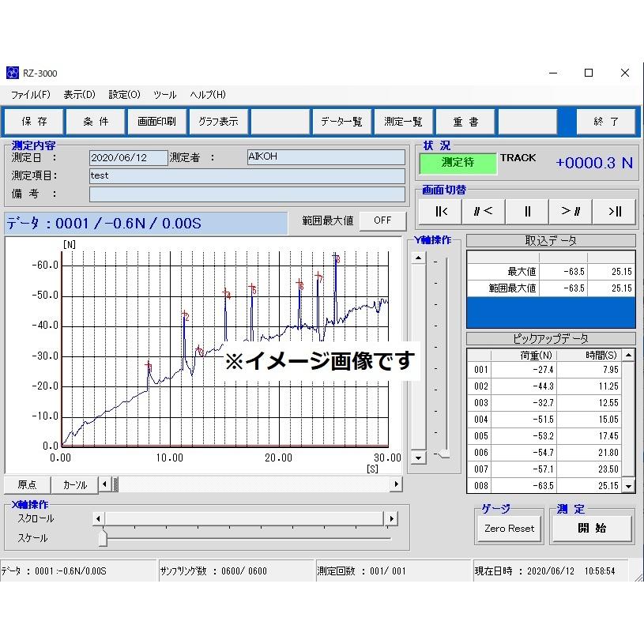Toggle the range maximum OFF button
The height and width of the screenshot is (644, 644).
pos(382,220)
